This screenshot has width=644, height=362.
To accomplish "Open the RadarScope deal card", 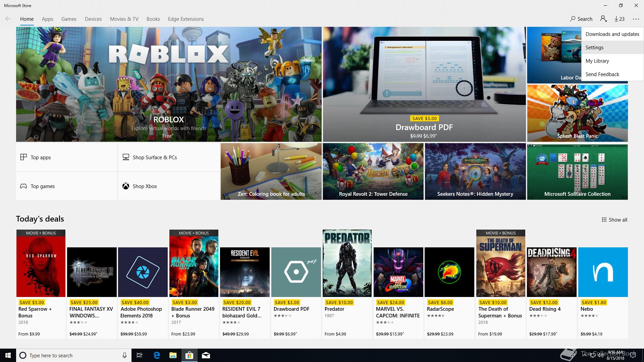I will pyautogui.click(x=449, y=293).
